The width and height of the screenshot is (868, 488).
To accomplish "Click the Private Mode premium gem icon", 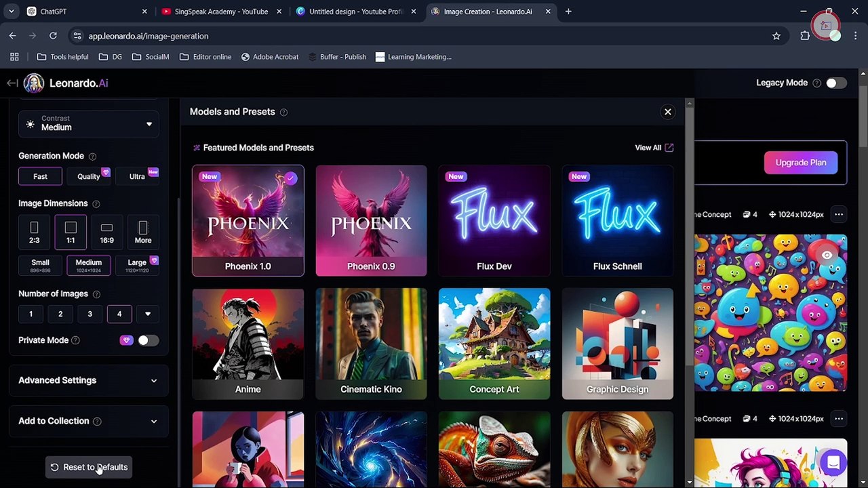I will [x=126, y=340].
